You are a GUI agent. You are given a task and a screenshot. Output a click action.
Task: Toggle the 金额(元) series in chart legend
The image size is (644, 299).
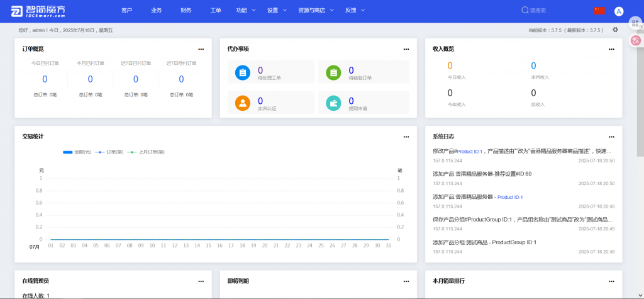point(77,152)
